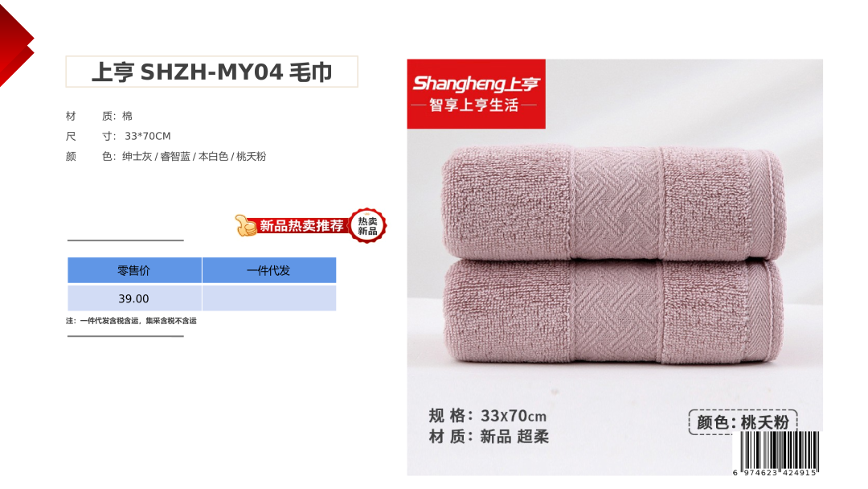
Task: Select the top pink towel in photo
Action: pos(613,203)
